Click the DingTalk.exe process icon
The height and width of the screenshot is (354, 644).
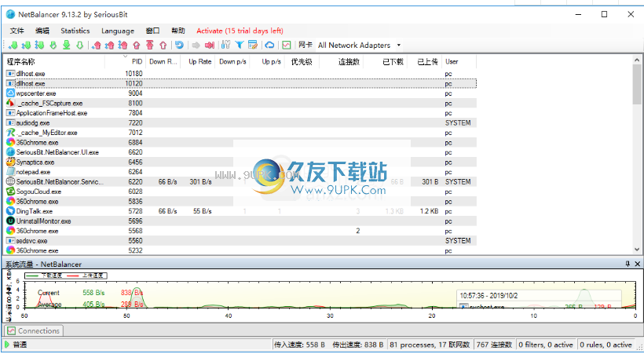tap(10, 211)
